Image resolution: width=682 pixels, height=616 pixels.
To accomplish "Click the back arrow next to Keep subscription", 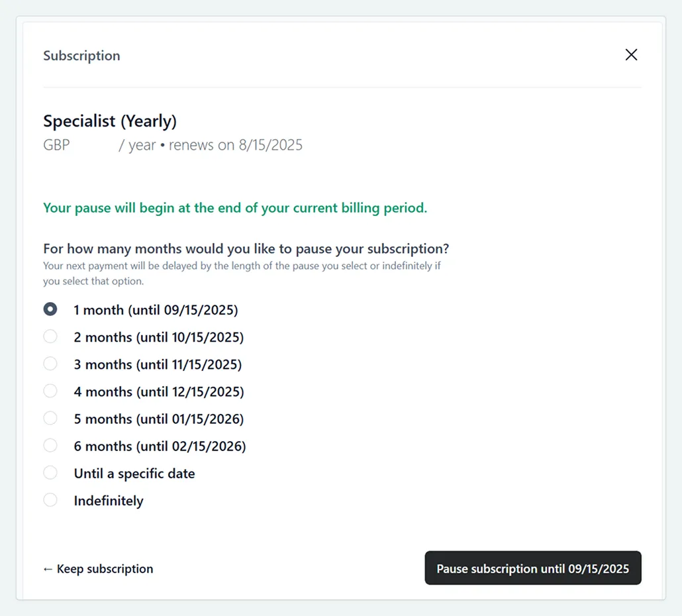I will point(48,568).
